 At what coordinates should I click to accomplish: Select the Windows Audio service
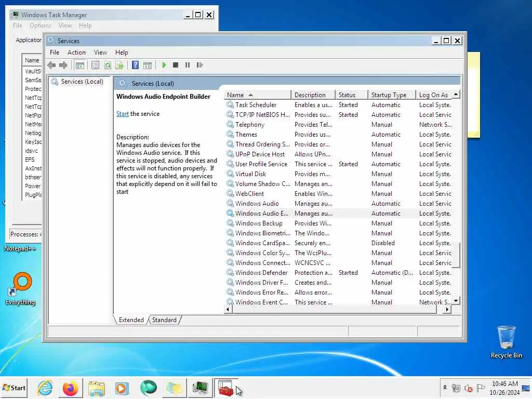(x=339, y=204)
